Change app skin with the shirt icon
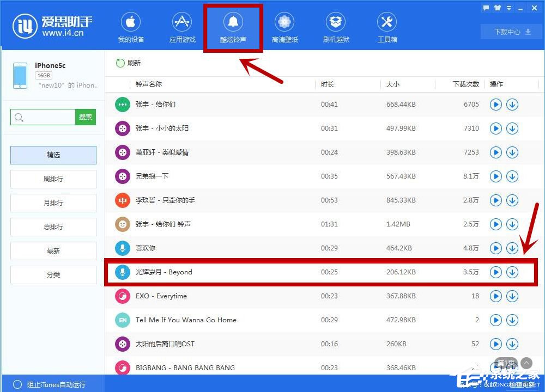 [497, 8]
